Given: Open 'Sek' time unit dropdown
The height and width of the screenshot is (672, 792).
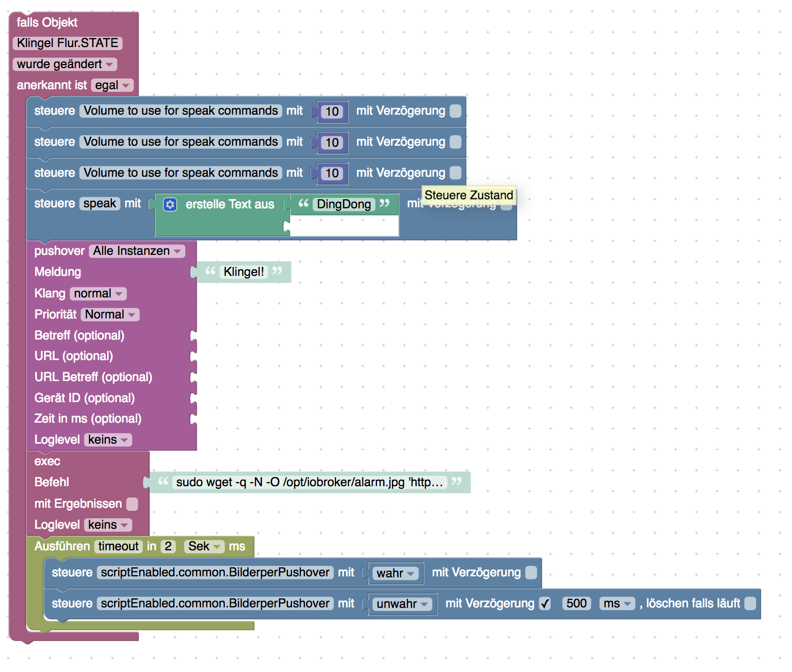Looking at the screenshot, I should click(x=204, y=546).
